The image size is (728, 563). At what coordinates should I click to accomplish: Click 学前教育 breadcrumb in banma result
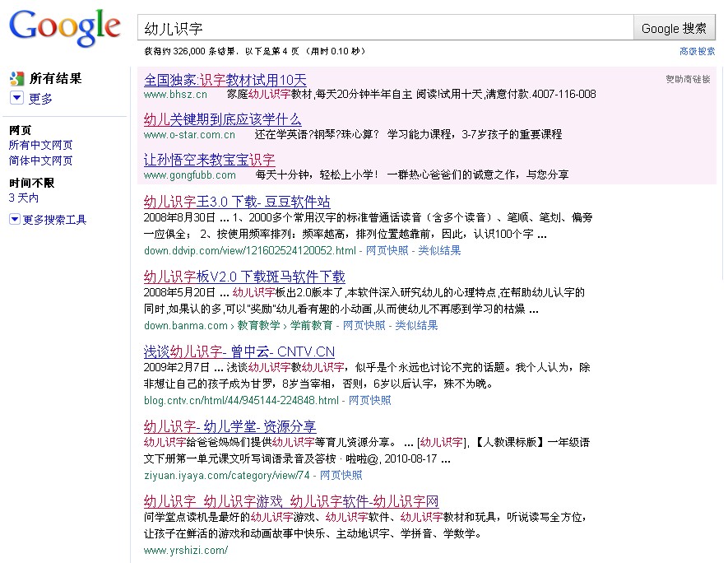pyautogui.click(x=312, y=325)
